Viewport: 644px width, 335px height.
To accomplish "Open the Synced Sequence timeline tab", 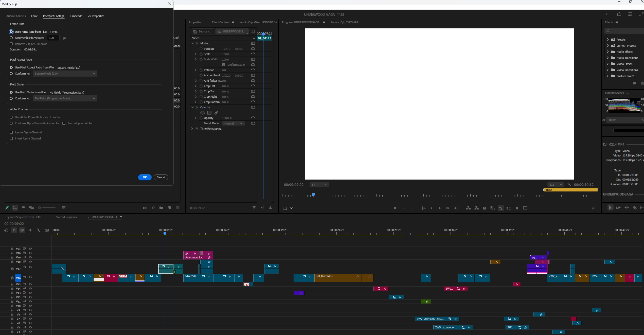I will [67, 217].
